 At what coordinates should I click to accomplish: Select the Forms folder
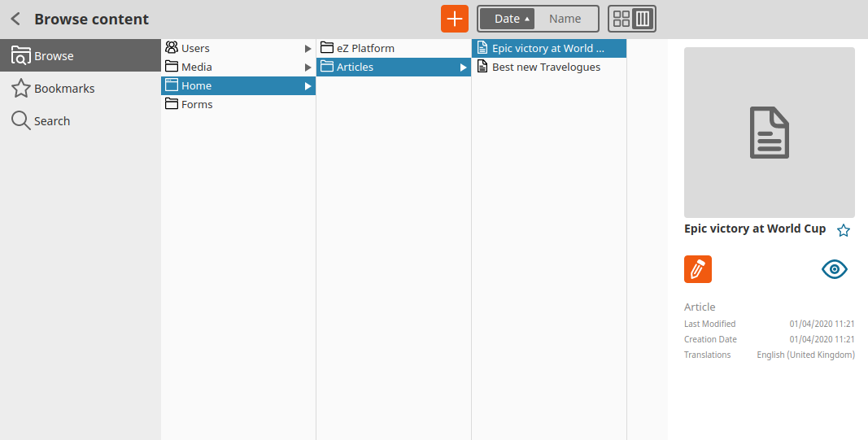238,104
